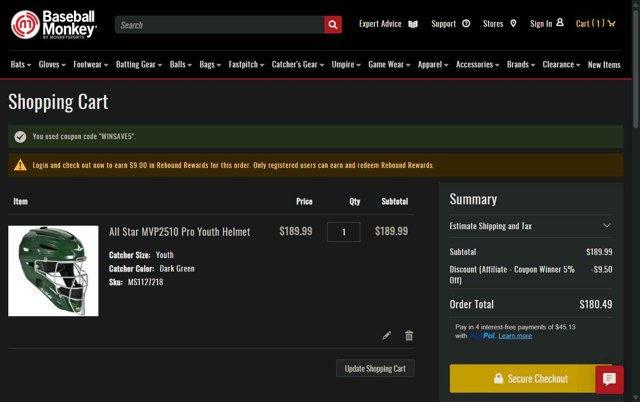This screenshot has height=402, width=640.
Task: Open the Clearance navigation menu
Action: coord(561,64)
